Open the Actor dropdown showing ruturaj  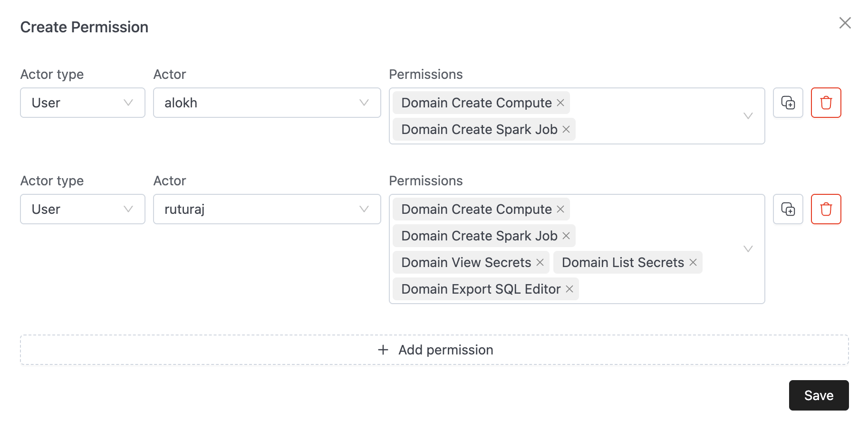tap(267, 209)
